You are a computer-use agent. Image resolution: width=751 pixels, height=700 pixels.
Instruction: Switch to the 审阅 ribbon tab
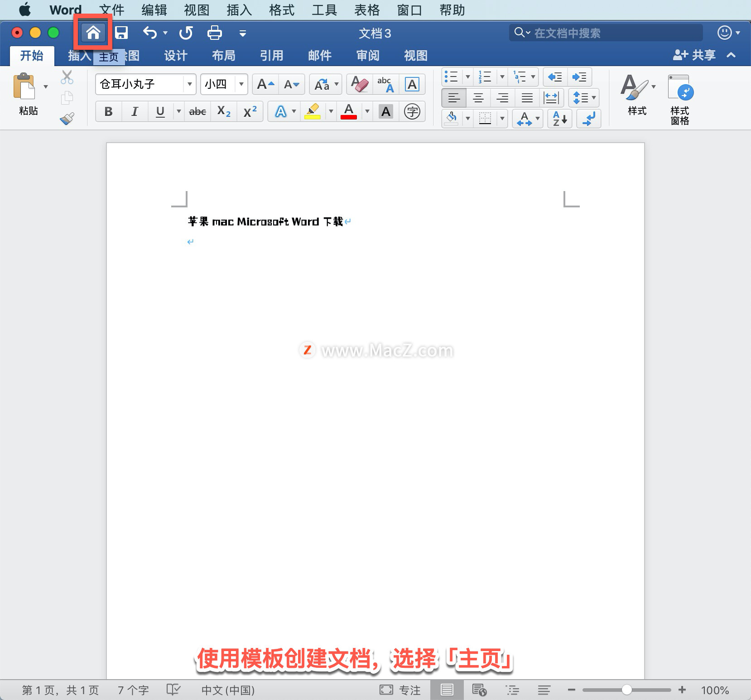(x=368, y=56)
